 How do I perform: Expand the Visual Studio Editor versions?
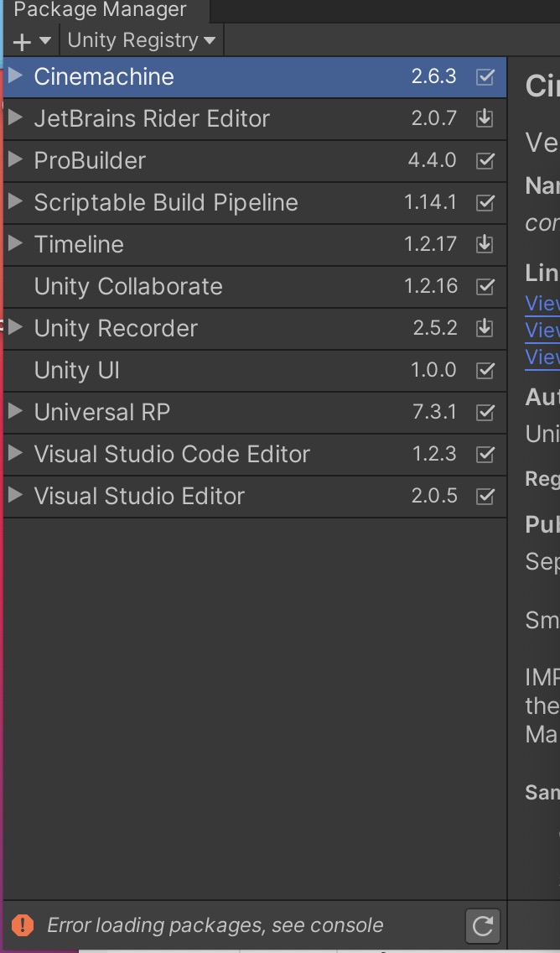coord(16,495)
